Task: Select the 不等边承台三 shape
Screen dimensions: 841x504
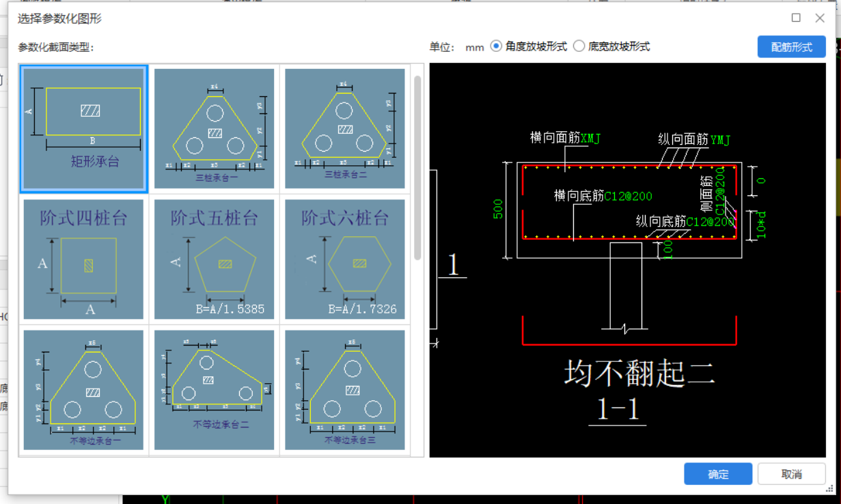Action: pos(344,390)
